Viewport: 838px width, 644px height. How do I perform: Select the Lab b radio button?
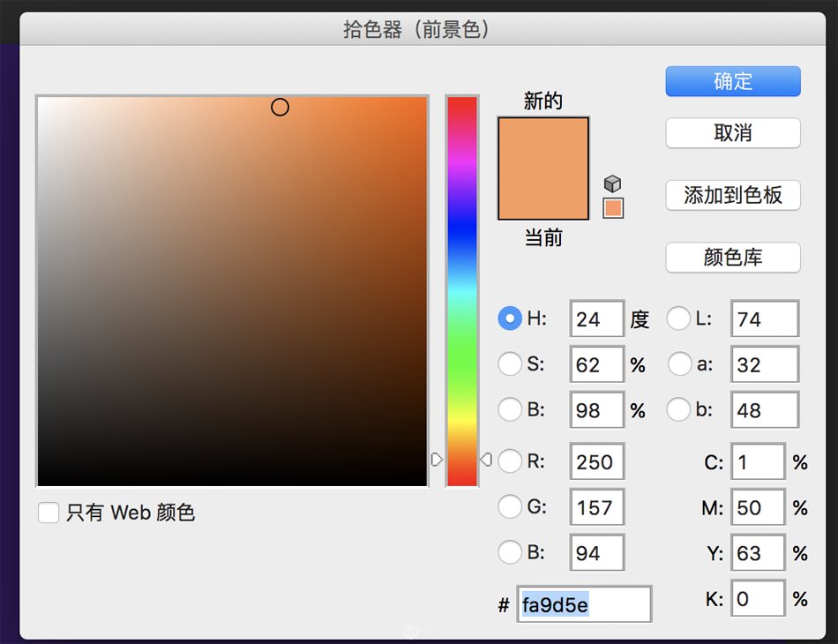(x=678, y=409)
